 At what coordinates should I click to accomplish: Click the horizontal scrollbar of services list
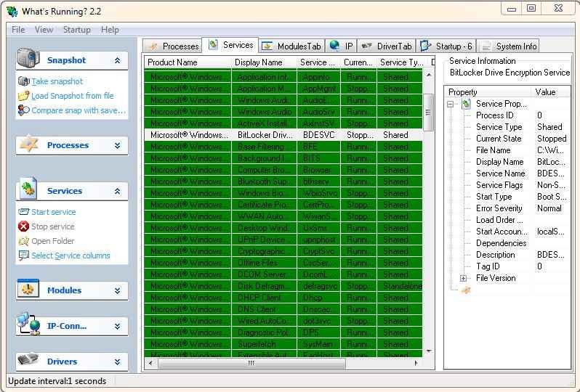point(283,363)
